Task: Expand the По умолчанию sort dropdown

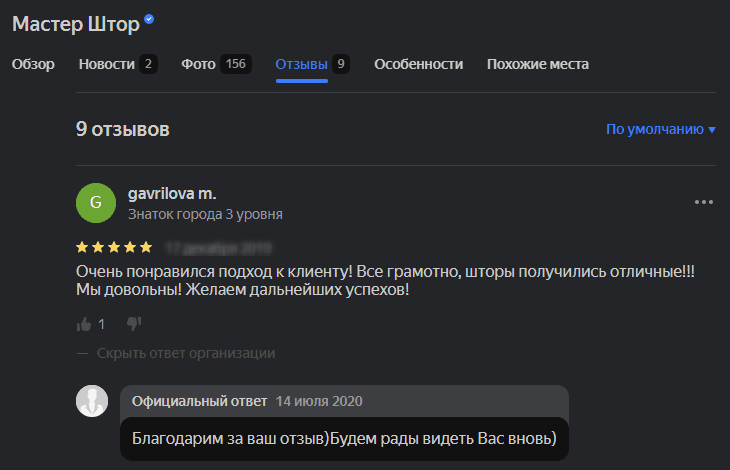Action: click(x=661, y=129)
